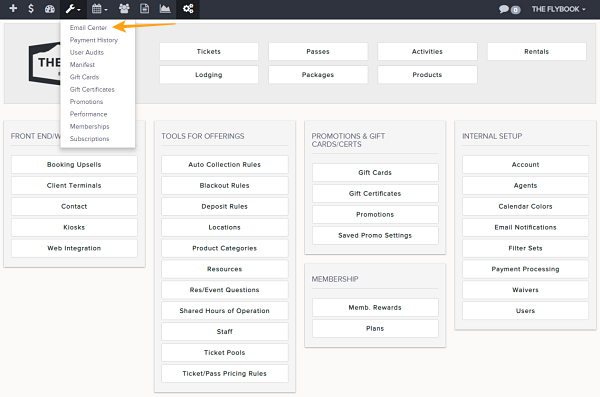The width and height of the screenshot is (600, 397).
Task: Select Memberships menu item
Action: (x=89, y=126)
